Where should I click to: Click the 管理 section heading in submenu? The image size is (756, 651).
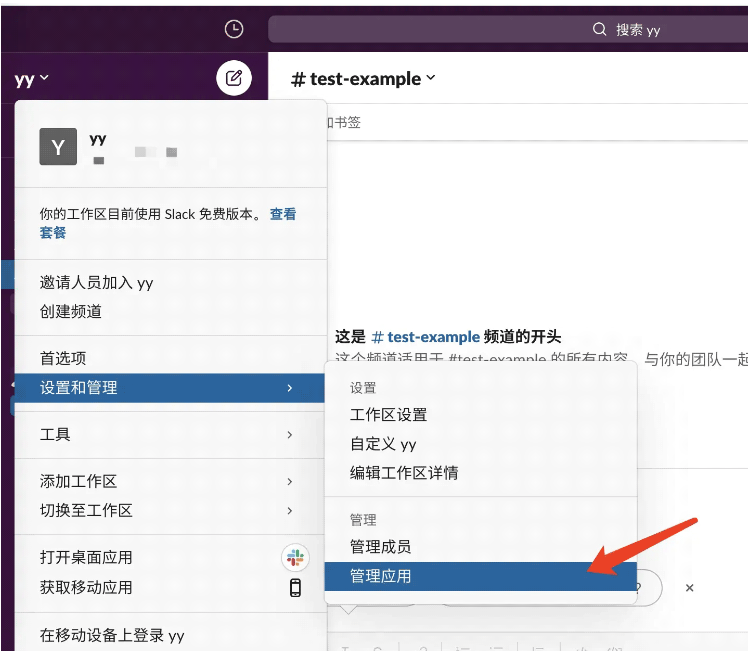(363, 520)
